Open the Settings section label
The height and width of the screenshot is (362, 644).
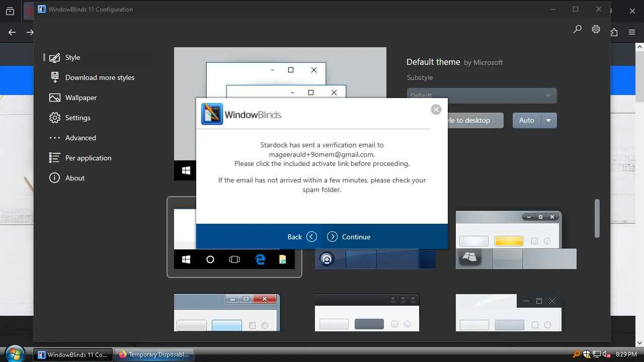tap(78, 118)
